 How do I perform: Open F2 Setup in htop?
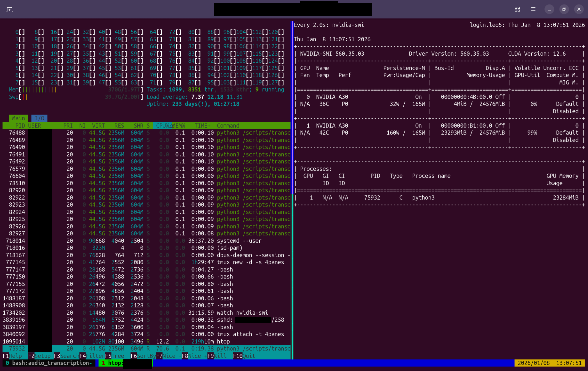[x=39, y=356]
